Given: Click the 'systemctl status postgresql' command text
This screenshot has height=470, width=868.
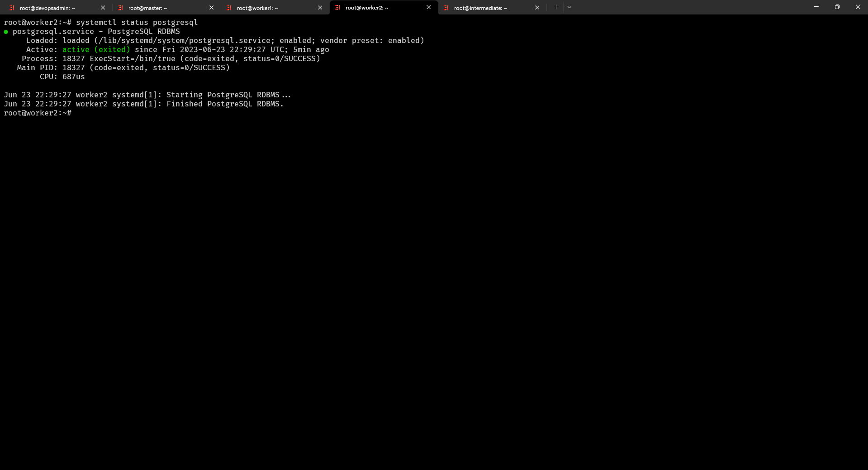Looking at the screenshot, I should (137, 22).
